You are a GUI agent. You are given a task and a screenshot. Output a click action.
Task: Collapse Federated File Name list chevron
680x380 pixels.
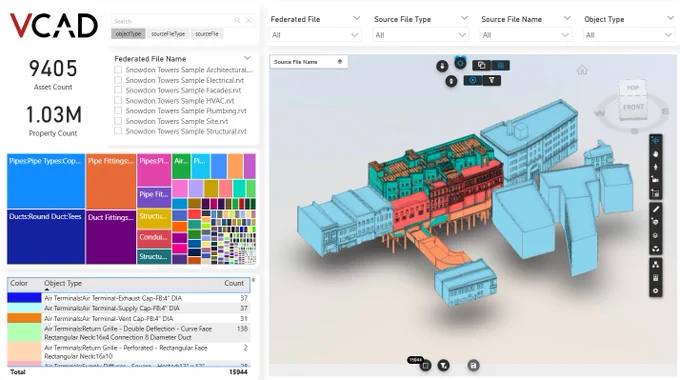247,58
